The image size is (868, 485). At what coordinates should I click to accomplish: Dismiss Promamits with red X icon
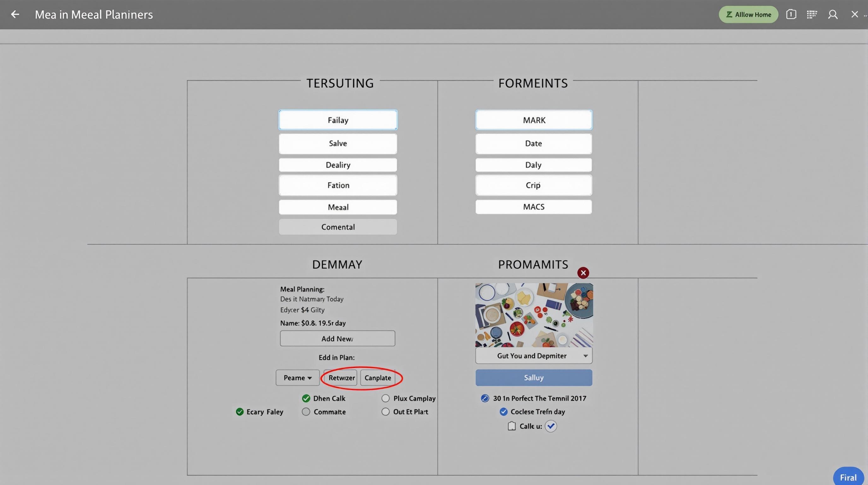(583, 272)
